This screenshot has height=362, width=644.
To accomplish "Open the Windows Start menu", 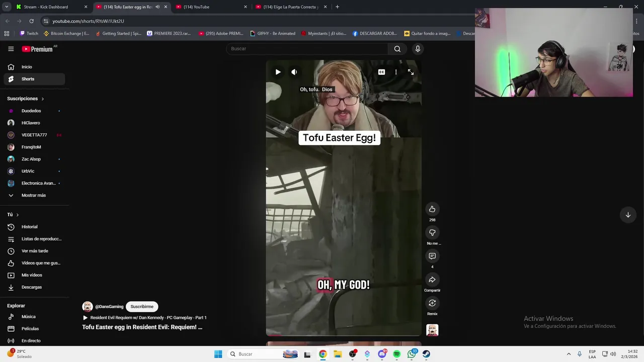I will 218,354.
